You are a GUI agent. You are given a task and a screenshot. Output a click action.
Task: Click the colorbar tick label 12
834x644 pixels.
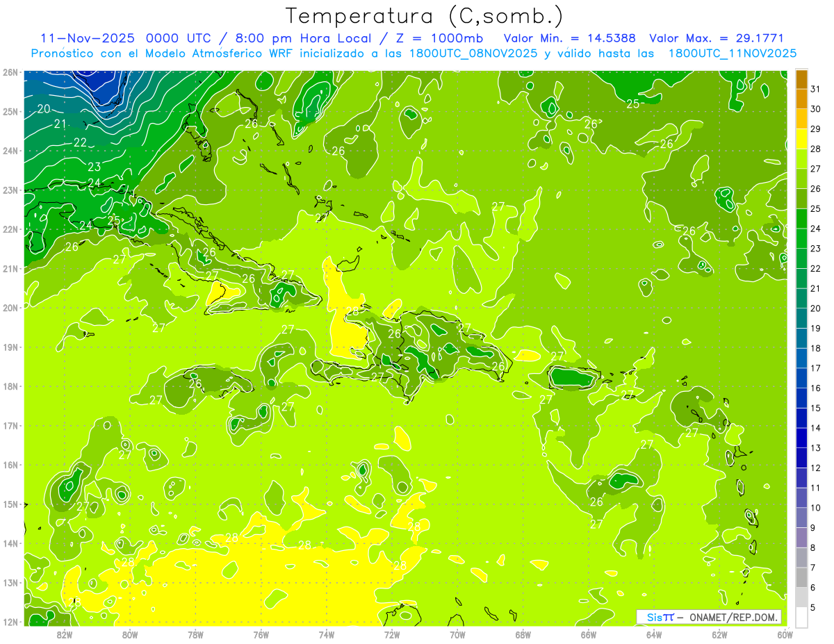tap(816, 468)
